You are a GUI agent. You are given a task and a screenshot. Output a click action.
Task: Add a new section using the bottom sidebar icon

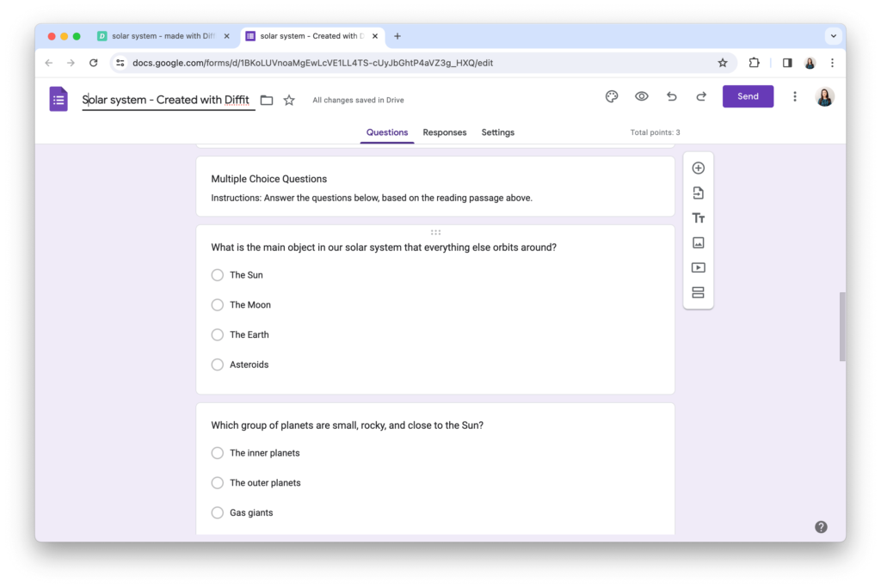coord(698,291)
